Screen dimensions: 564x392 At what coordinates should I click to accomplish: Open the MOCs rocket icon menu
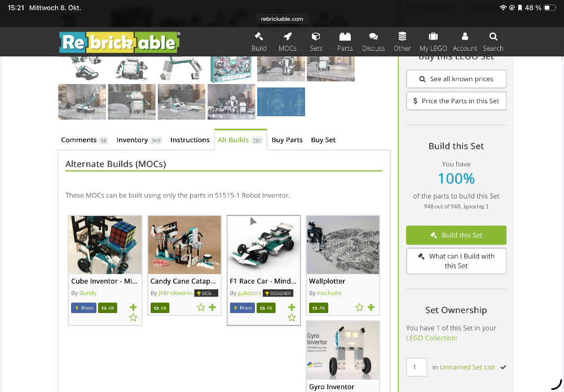(x=287, y=37)
